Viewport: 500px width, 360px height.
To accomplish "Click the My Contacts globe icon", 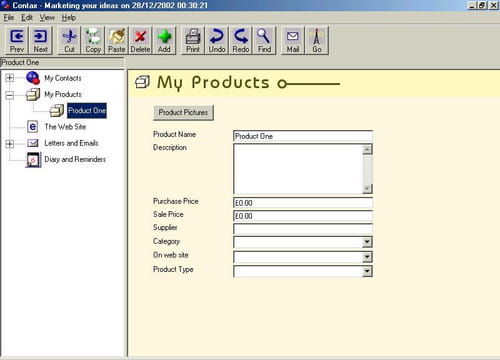I will 33,78.
